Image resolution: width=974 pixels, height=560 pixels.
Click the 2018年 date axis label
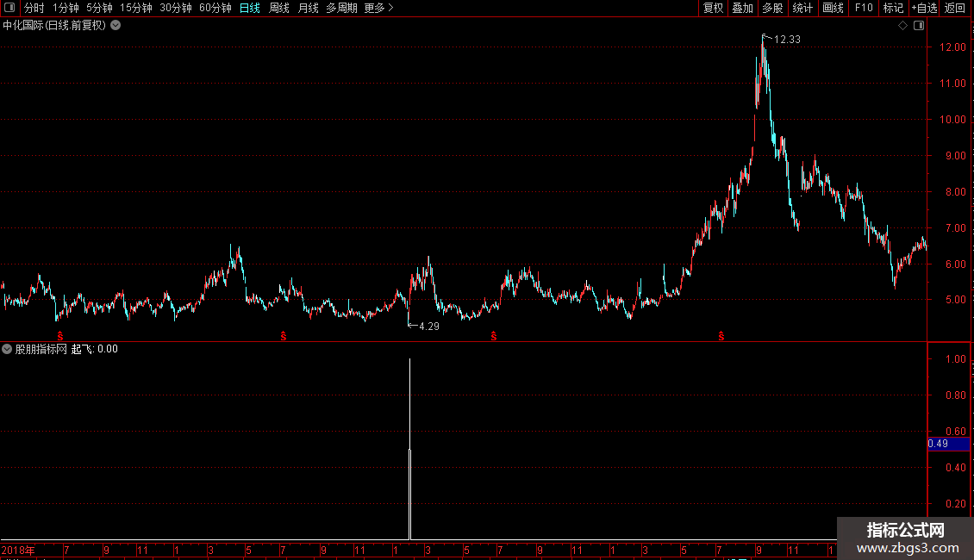[18, 550]
